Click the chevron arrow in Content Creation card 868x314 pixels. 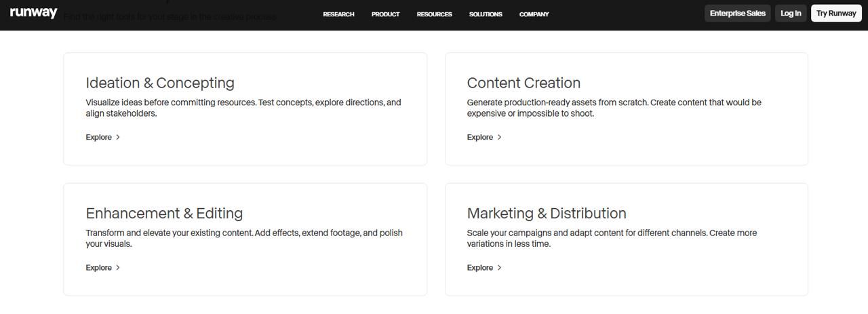point(500,137)
